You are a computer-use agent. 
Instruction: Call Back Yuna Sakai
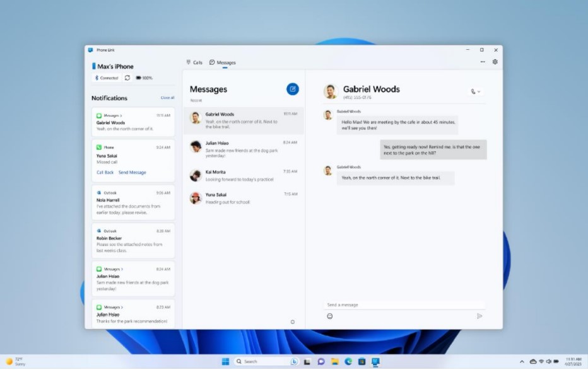pos(105,171)
